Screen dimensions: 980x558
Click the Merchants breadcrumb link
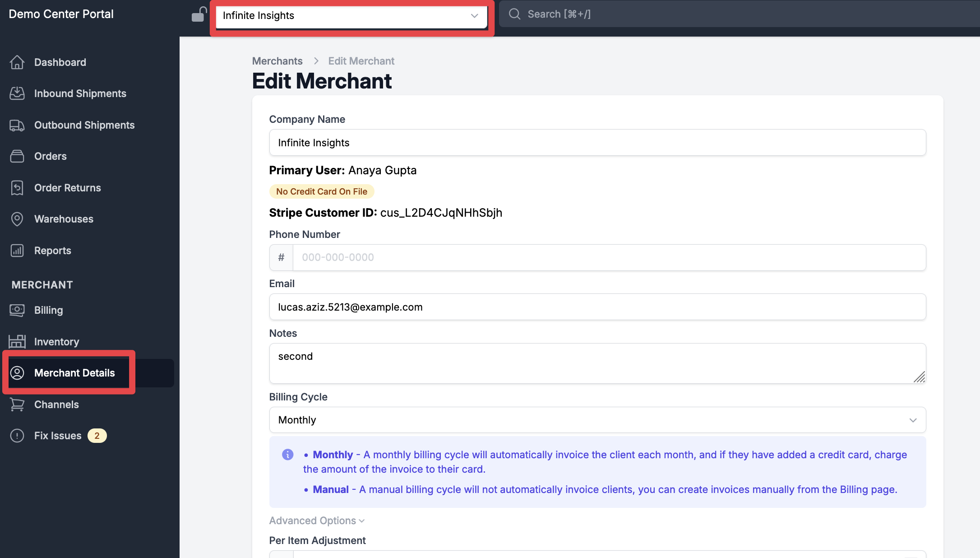pos(277,61)
